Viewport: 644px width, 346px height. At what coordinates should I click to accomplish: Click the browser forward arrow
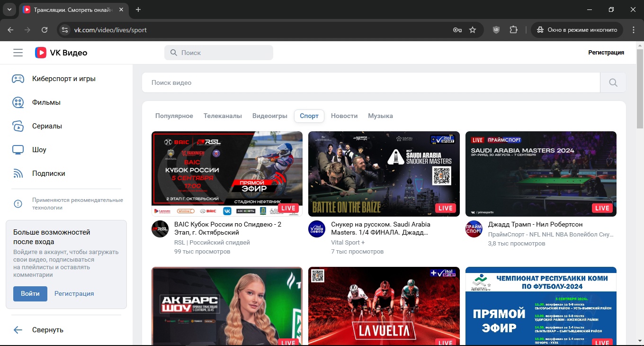click(27, 30)
